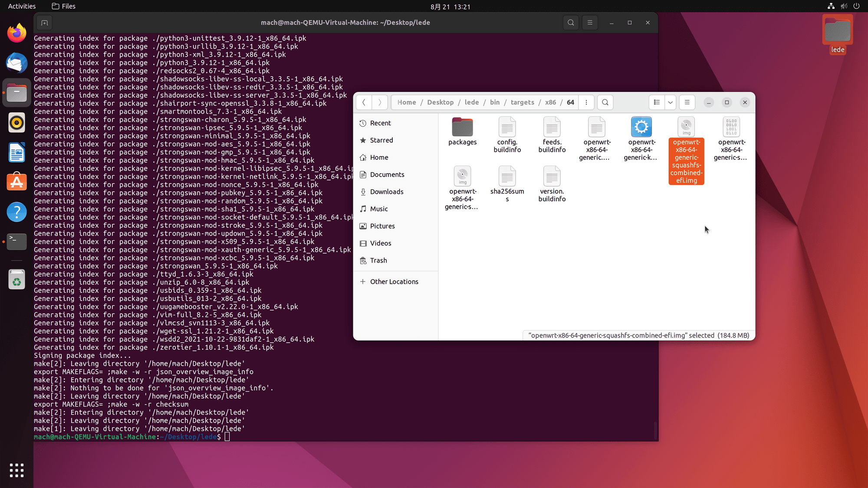868x488 pixels.
Task: Open the Files menu in the top bar
Action: (63, 6)
